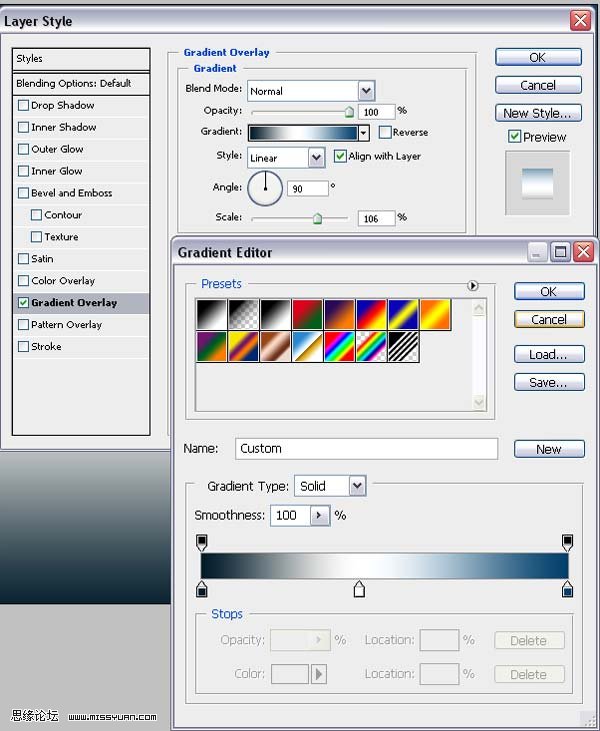The image size is (600, 731).
Task: Click the Scale percentage field
Action: pos(376,218)
